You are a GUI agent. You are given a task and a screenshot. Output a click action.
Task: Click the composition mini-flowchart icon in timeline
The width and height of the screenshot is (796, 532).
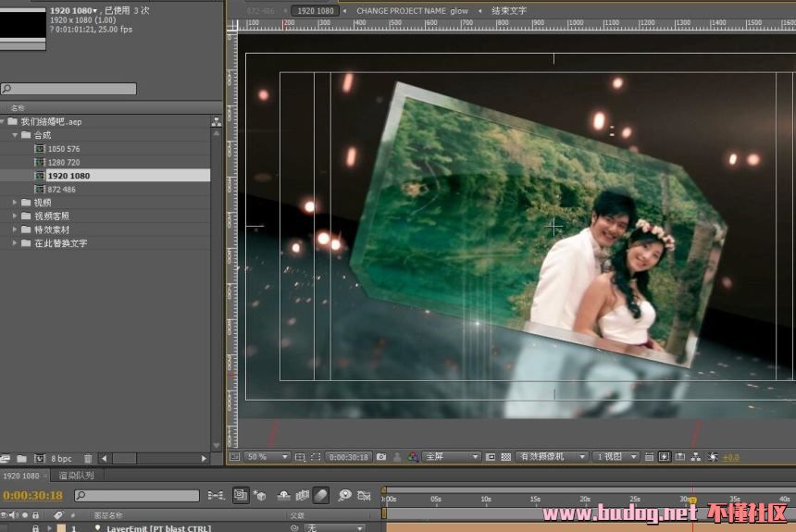click(216, 496)
